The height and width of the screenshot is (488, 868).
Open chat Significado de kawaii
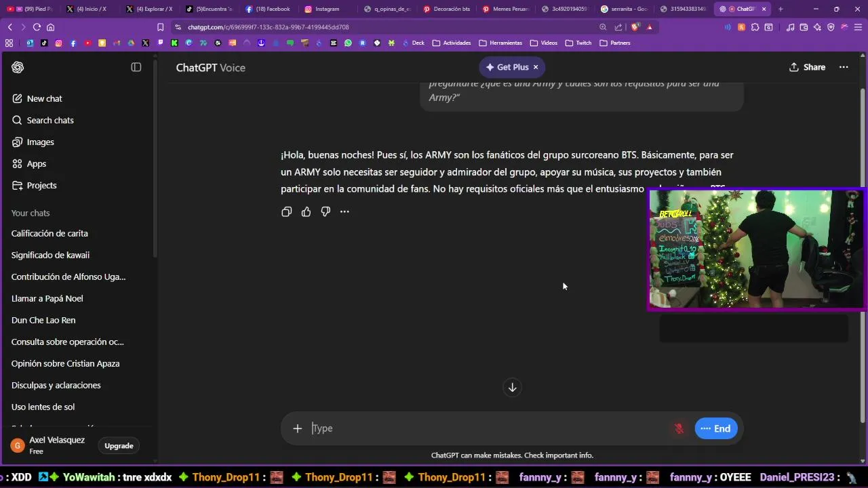coord(50,255)
